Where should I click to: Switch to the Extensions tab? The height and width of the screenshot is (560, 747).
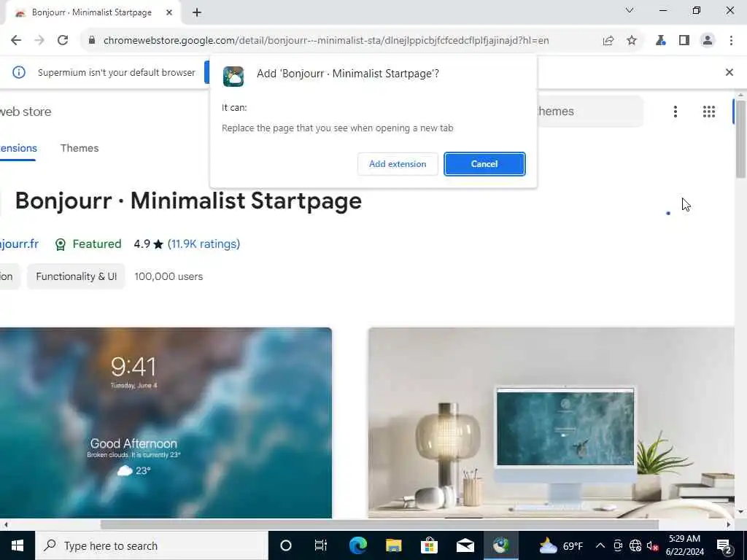tap(18, 148)
